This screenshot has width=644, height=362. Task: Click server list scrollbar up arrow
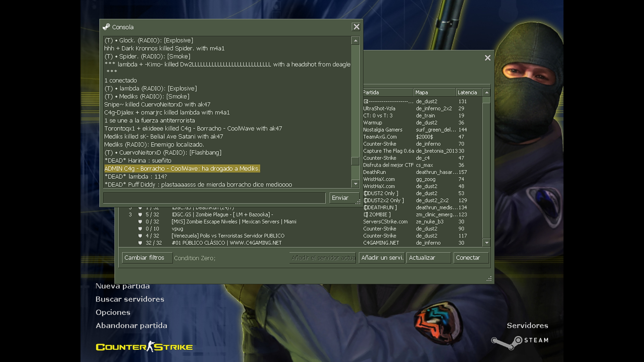tap(487, 93)
